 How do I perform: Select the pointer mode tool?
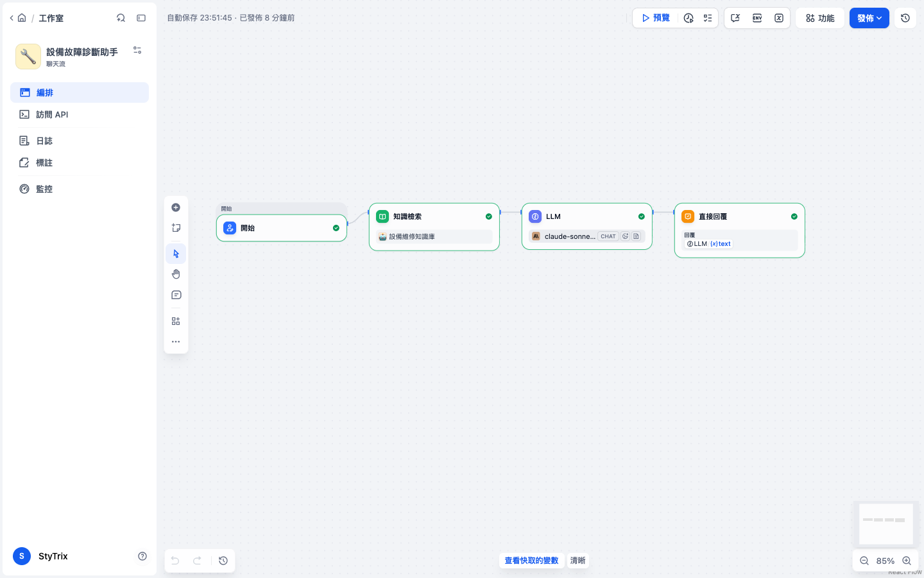pos(176,254)
